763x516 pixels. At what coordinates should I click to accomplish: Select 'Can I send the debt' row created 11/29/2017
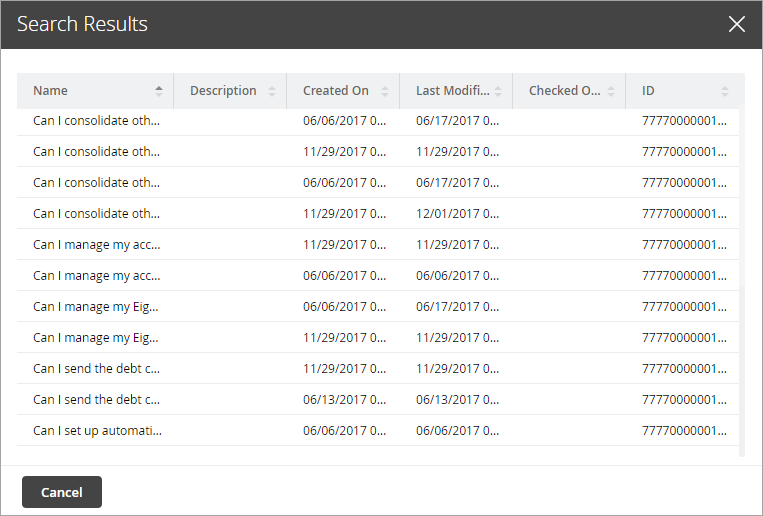pos(97,369)
